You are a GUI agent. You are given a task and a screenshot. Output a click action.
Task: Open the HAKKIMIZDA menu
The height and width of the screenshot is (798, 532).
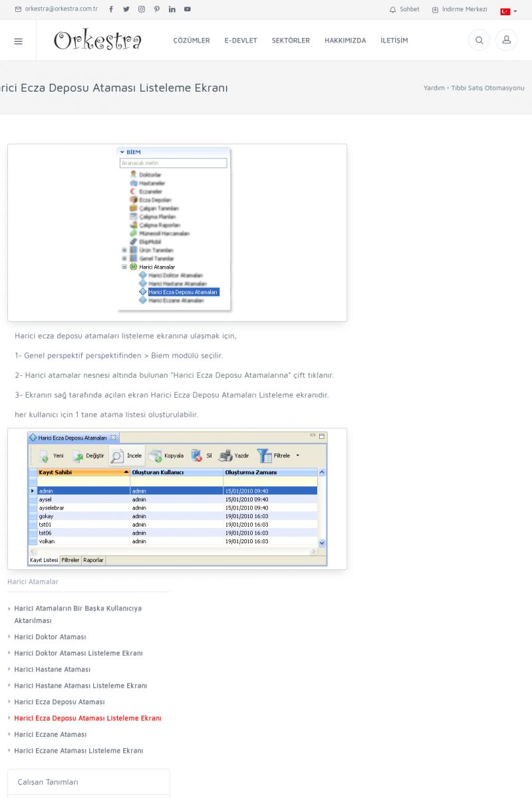tap(345, 41)
